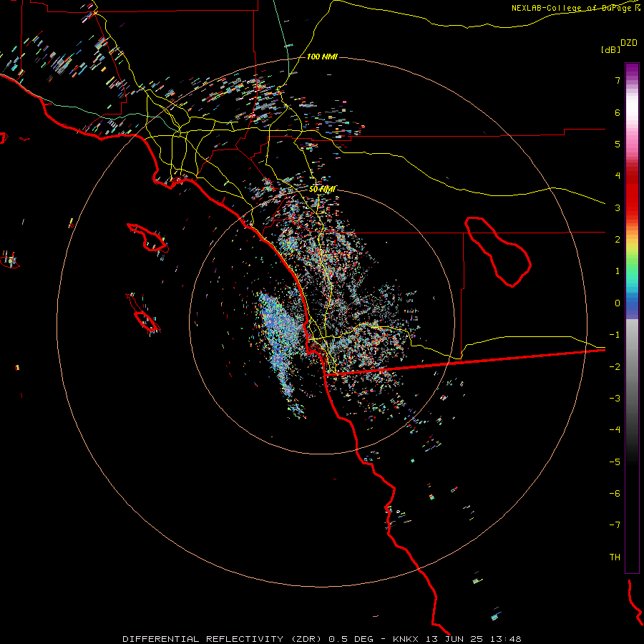Click the red-outlined Salton Sea shape
The height and width of the screenshot is (644, 644).
498,251
